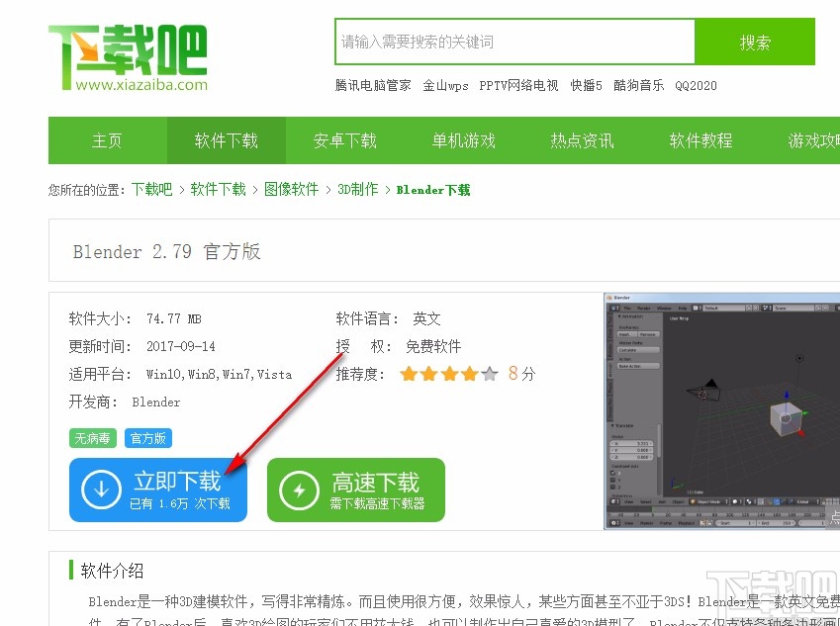Screen dimensions: 840x626
Task: Click the search keyword input field
Action: pyautogui.click(x=514, y=42)
